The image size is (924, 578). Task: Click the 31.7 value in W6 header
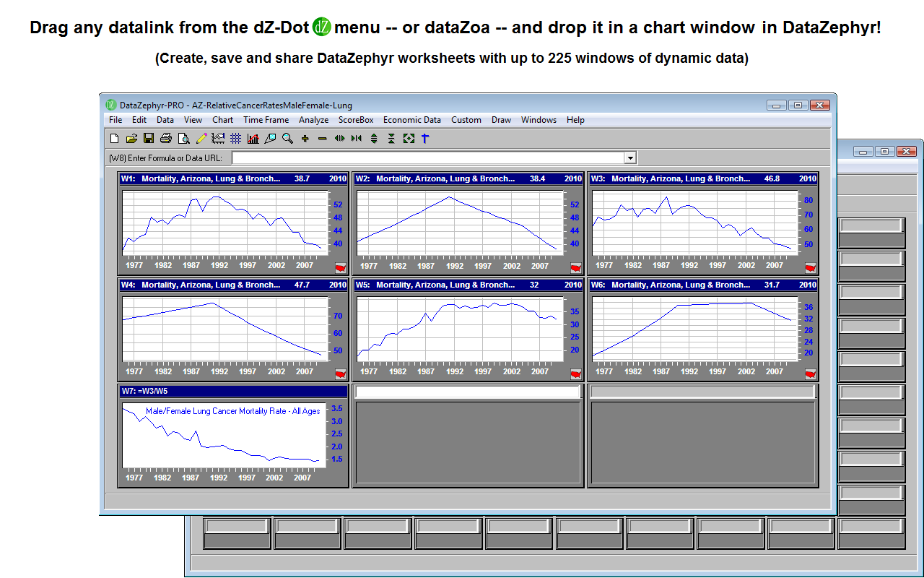pos(772,285)
